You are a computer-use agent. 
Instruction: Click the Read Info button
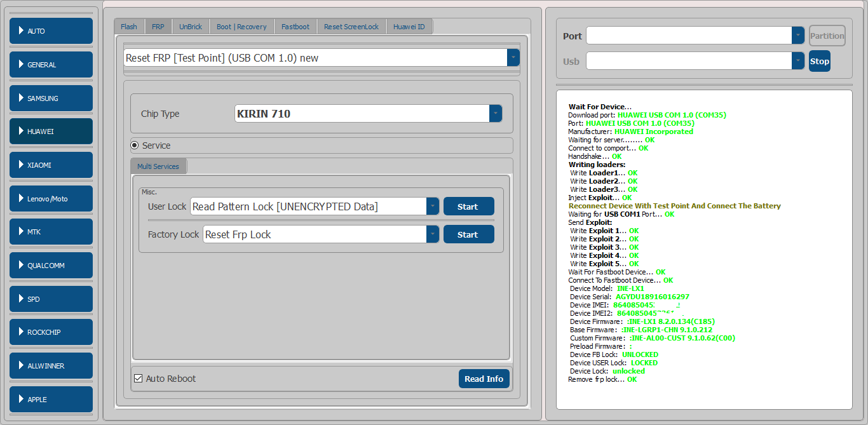coord(484,379)
